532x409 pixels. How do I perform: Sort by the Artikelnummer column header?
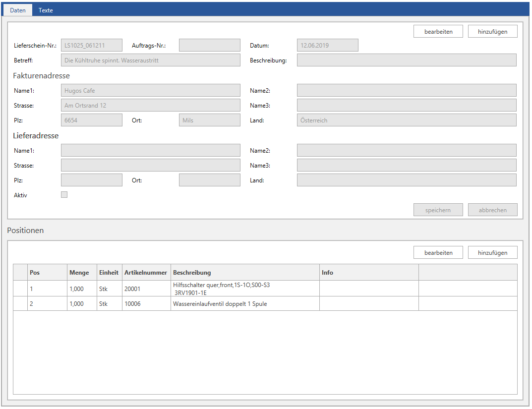tap(147, 272)
